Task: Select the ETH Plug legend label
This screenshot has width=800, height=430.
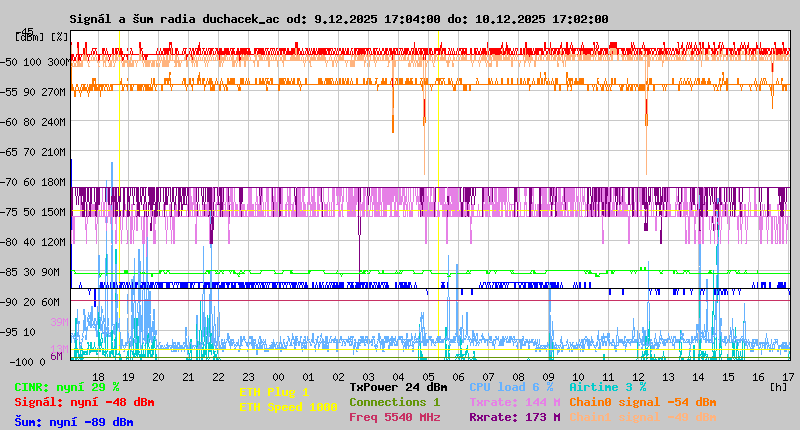Action: tap(274, 392)
